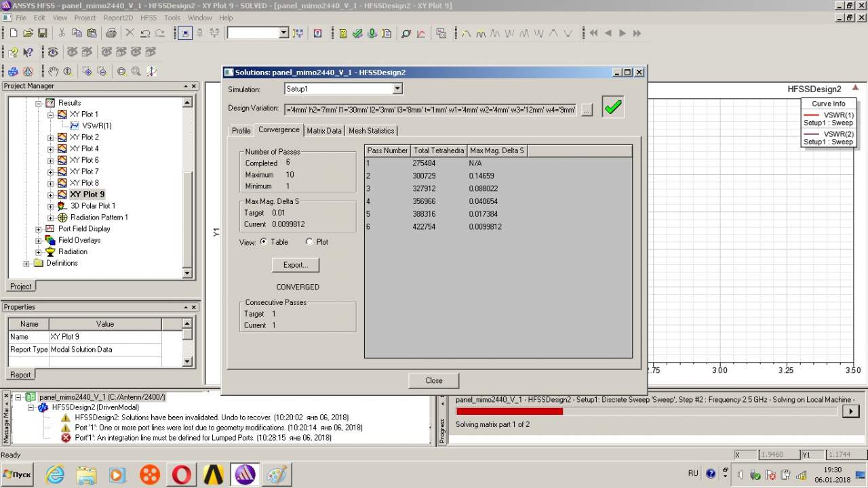Screen dimensions: 868x488
Task: Collapse the XY Plot 1 tree node
Action: tap(51, 115)
